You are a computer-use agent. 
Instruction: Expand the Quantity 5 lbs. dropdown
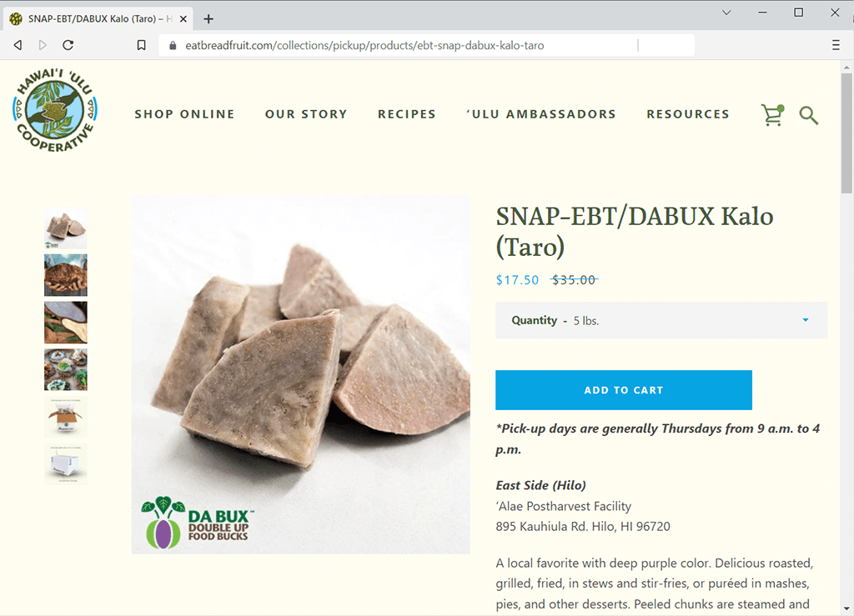click(661, 321)
